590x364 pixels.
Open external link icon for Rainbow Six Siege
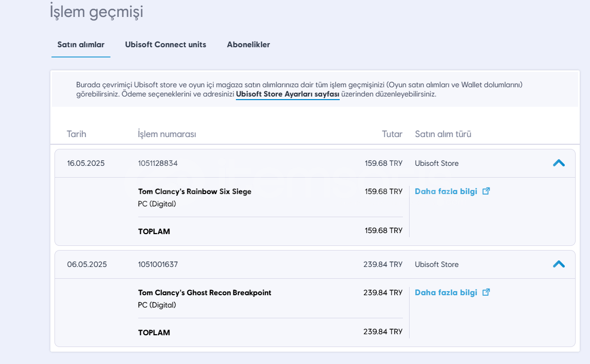click(x=486, y=191)
